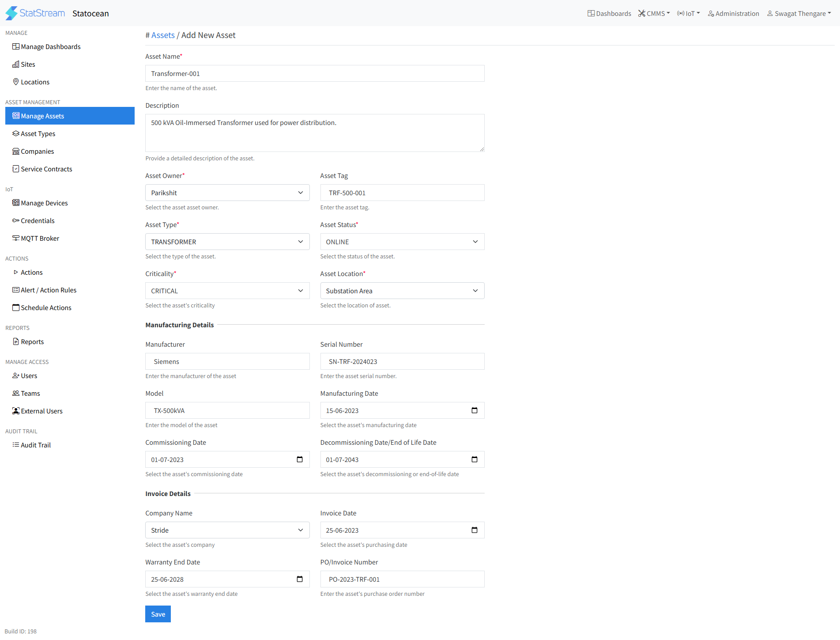Image resolution: width=840 pixels, height=640 pixels.
Task: Click the Locations pin icon in sidebar
Action: tap(16, 82)
